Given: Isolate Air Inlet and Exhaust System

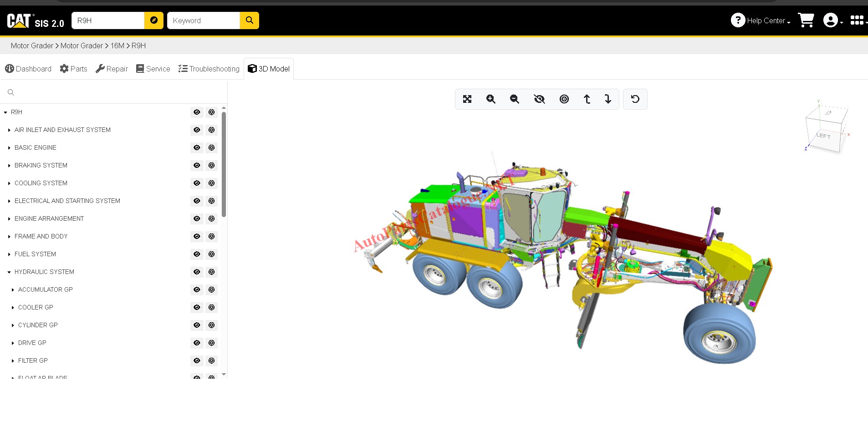Looking at the screenshot, I should click(x=212, y=130).
